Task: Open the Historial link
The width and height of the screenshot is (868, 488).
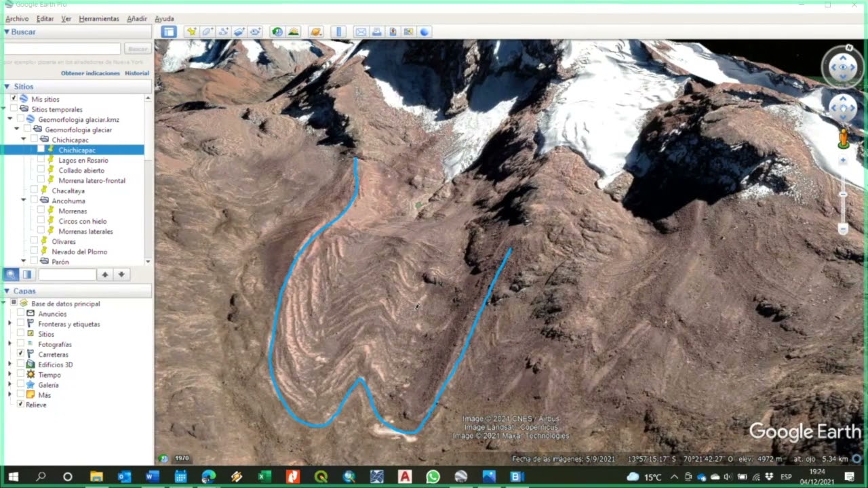Action: tap(137, 73)
